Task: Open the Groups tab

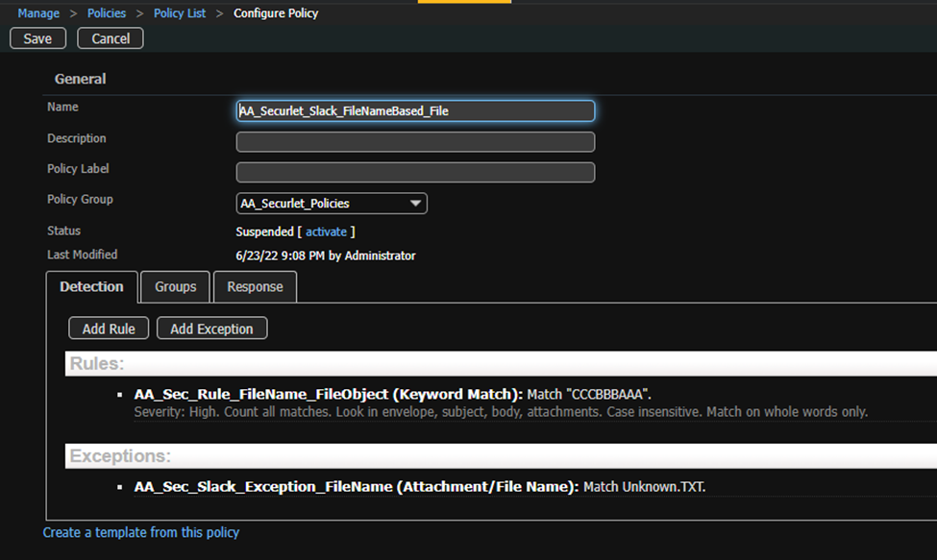Action: coord(176,286)
